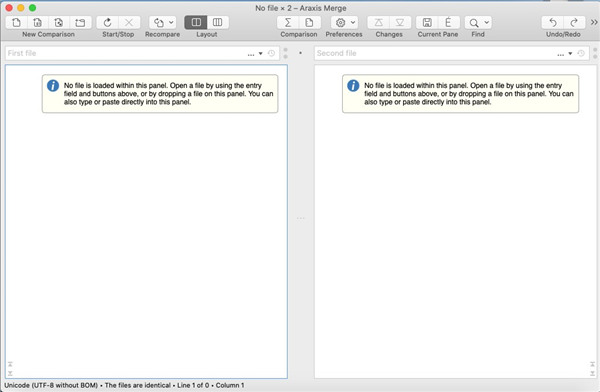Open the comparison summary sigma icon
The image size is (600, 392).
coord(288,23)
